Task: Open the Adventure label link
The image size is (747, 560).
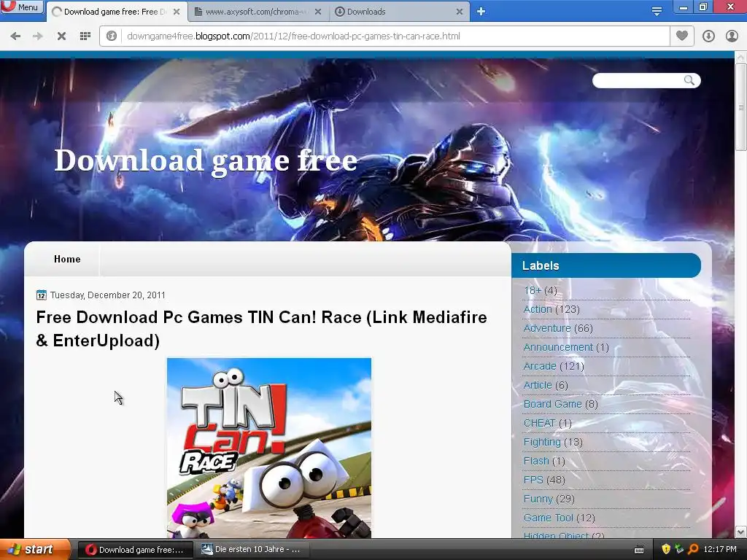Action: coord(547,329)
